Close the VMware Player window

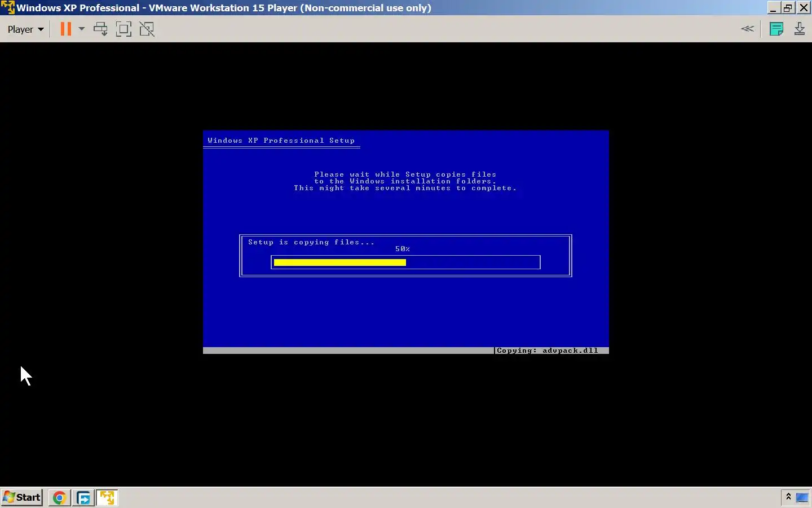804,8
